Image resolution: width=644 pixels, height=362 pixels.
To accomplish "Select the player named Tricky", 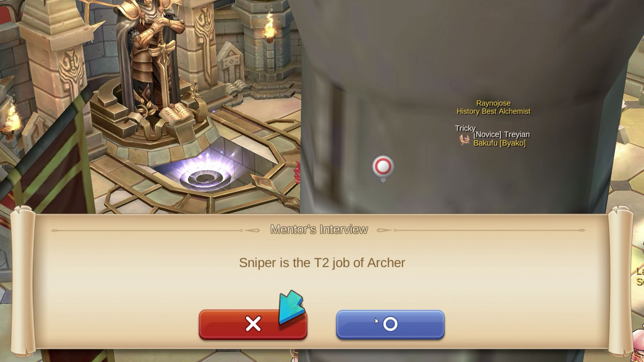I will pyautogui.click(x=465, y=128).
